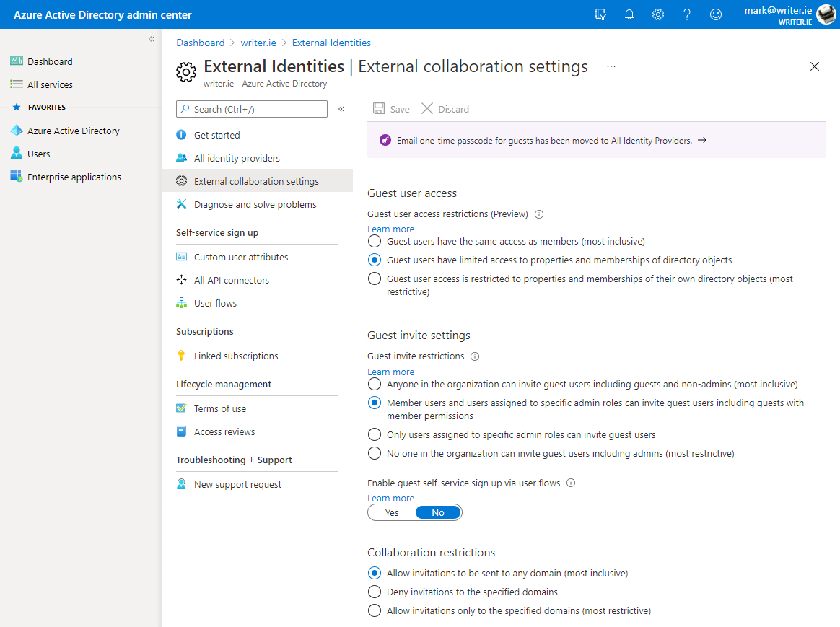Select 'Member users and users assigned to specific admin roles'
The width and height of the screenshot is (840, 627).
(375, 403)
